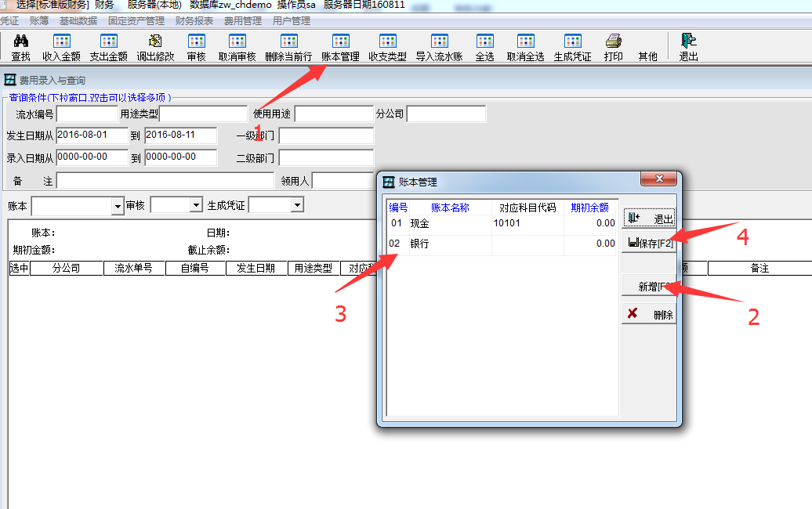This screenshot has height=509, width=812.
Task: Click 保存[F2] button in 账本管理 dialog
Action: click(649, 243)
